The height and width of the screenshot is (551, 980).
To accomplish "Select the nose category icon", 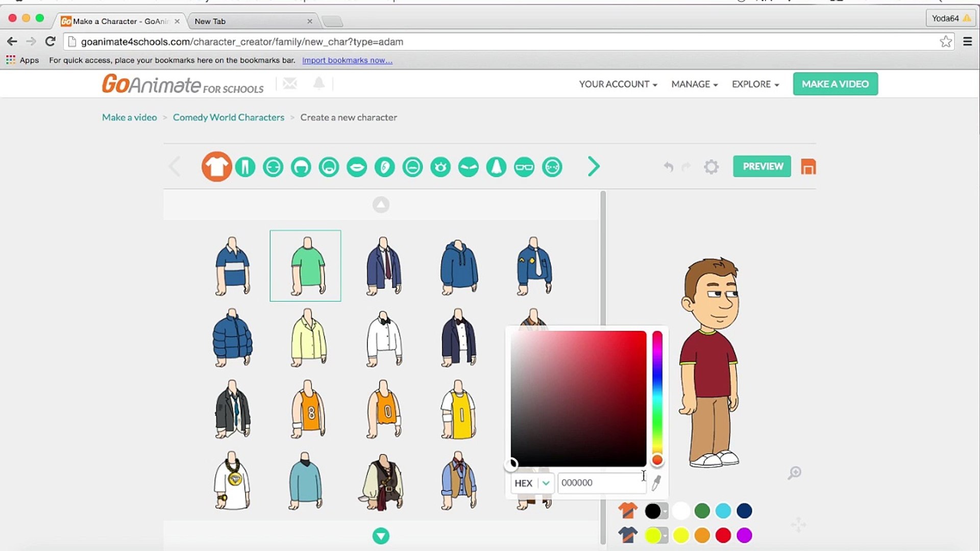I will (496, 167).
